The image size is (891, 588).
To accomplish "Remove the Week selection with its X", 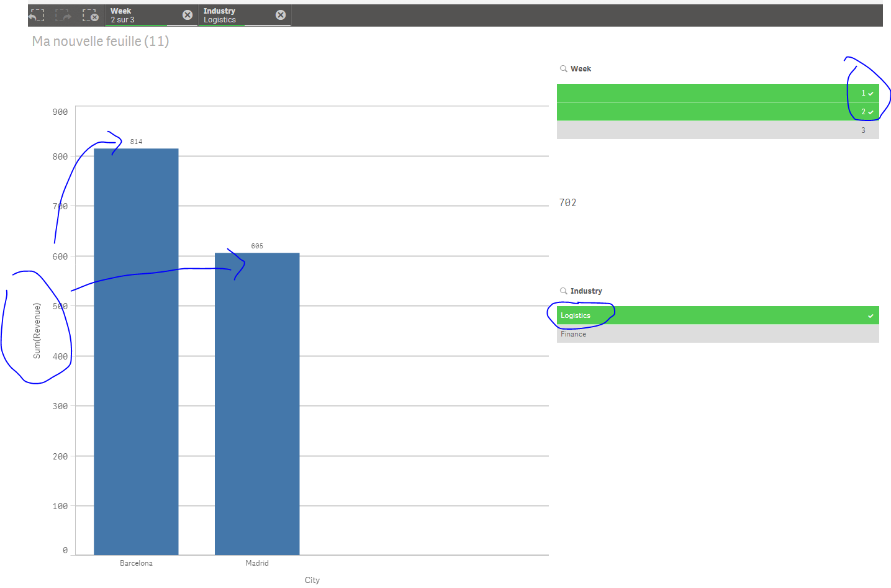I will (x=188, y=15).
